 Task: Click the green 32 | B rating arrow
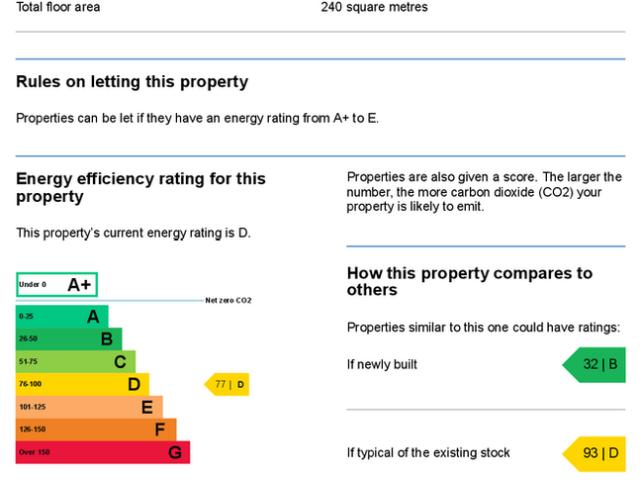coord(595,364)
